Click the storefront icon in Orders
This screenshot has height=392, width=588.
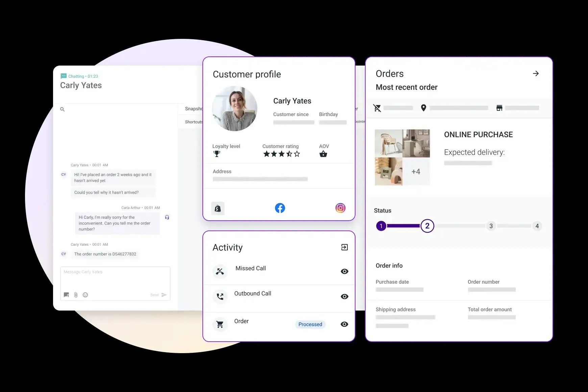(499, 108)
